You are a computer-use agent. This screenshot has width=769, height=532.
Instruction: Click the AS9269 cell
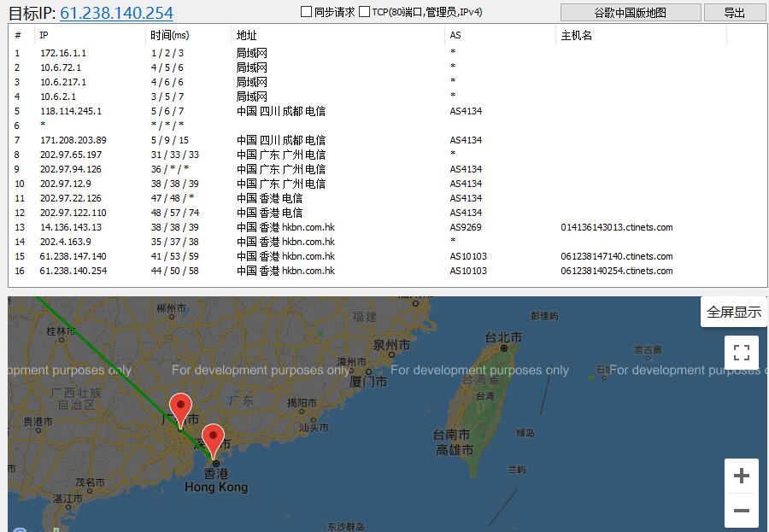(x=466, y=227)
